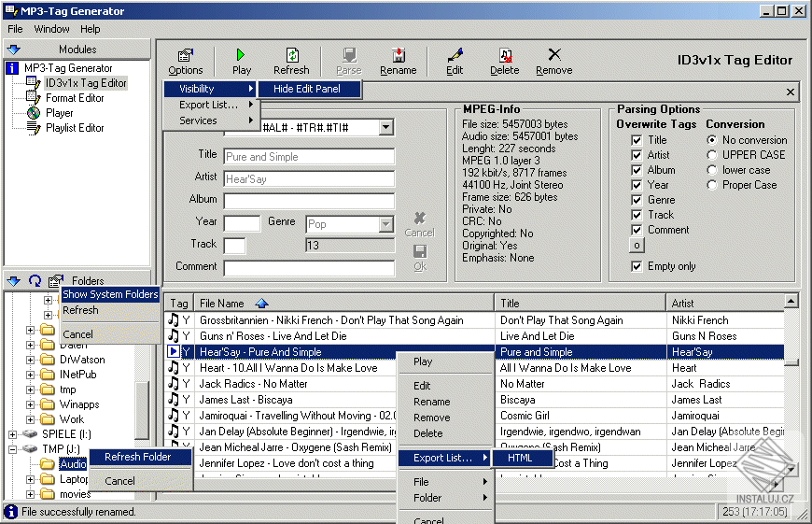Expand the DrWatson folder

(x=30, y=360)
